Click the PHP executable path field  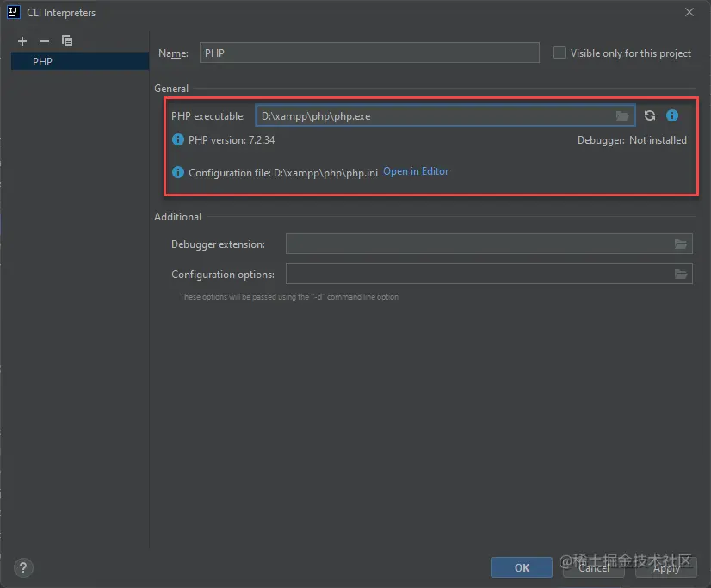(430, 115)
